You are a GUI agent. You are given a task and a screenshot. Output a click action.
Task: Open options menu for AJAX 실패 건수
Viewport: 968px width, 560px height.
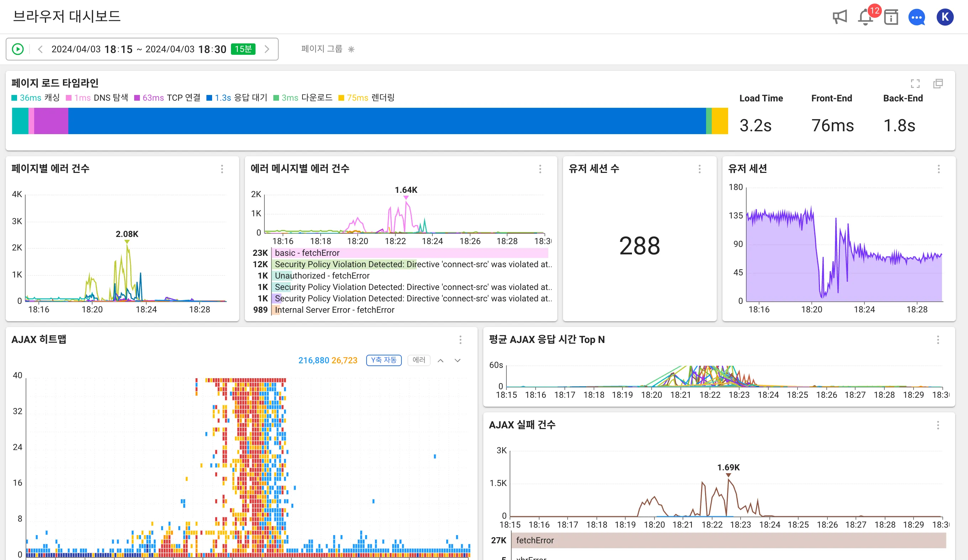click(x=938, y=425)
